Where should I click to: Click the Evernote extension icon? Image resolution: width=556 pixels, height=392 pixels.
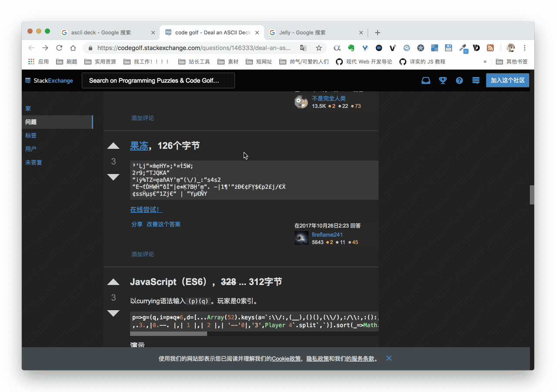point(351,48)
